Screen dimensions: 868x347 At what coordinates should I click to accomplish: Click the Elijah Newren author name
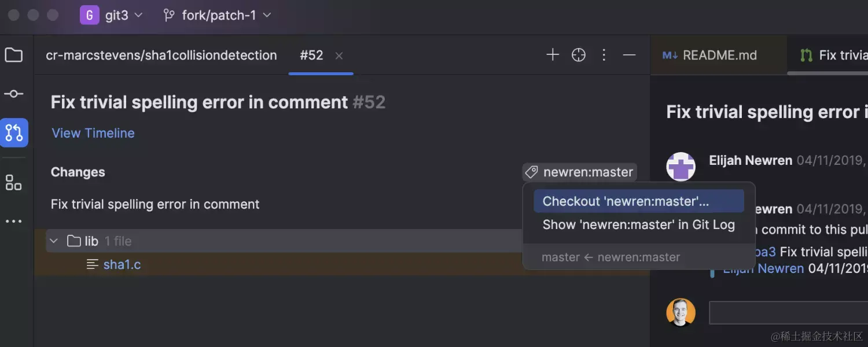pyautogui.click(x=750, y=160)
